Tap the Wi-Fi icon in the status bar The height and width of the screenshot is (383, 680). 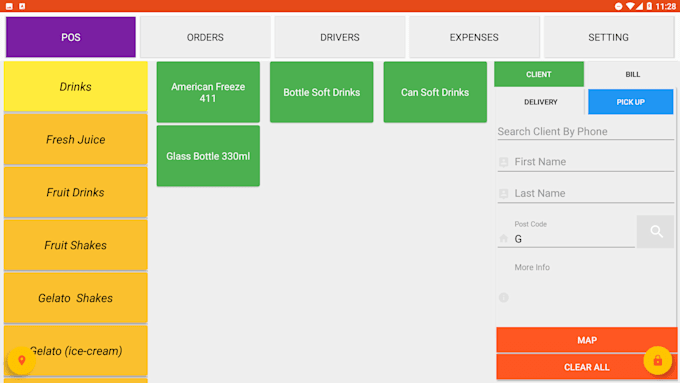click(630, 6)
